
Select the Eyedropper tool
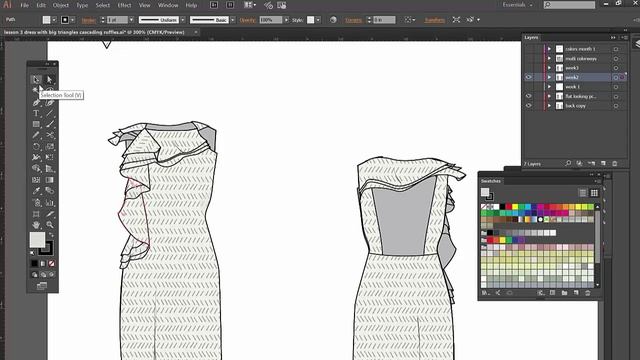tap(36, 191)
